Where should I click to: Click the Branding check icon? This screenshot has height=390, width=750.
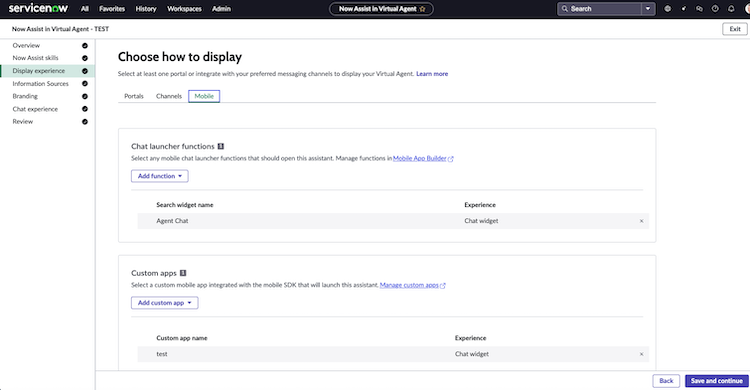point(85,96)
